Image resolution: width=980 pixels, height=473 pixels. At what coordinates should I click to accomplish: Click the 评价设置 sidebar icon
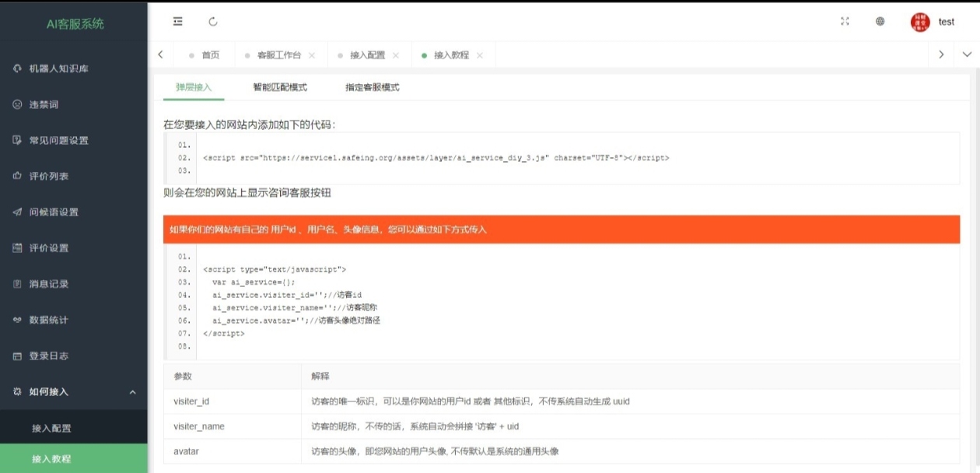(17, 247)
